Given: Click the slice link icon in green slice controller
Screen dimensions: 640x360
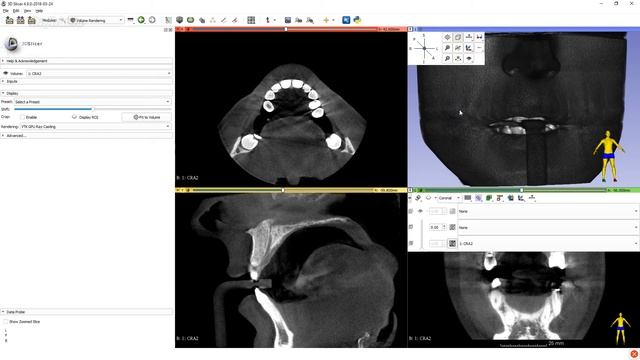Looking at the screenshot, I should tap(418, 198).
